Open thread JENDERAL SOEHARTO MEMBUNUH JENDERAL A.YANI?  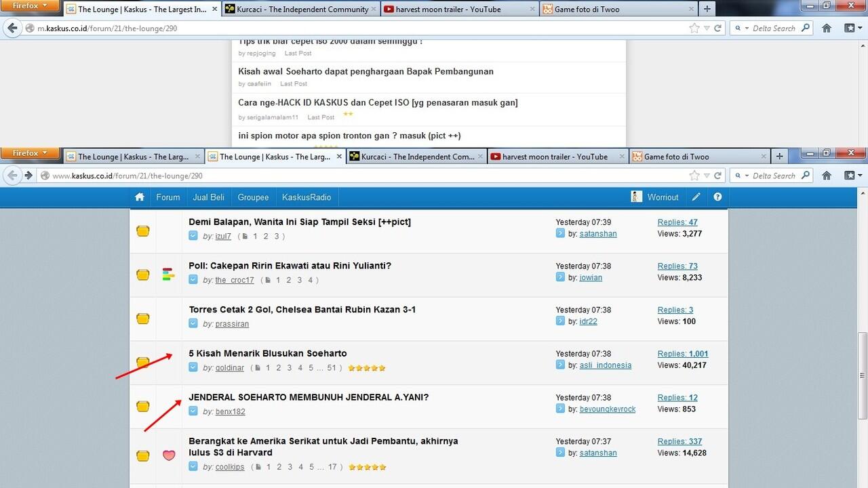[x=309, y=397]
